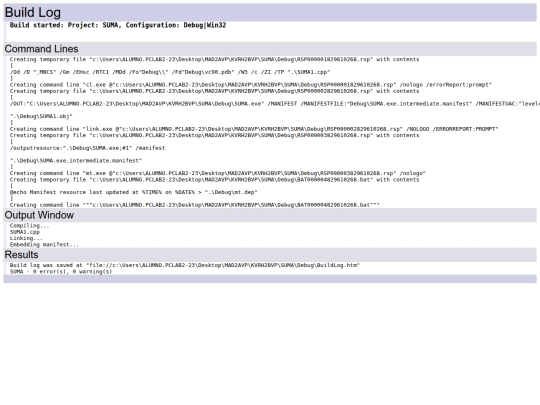Viewport: 540px width, 405px height.
Task: Click the line referencing the BAT file command line
Action: pos(195,205)
